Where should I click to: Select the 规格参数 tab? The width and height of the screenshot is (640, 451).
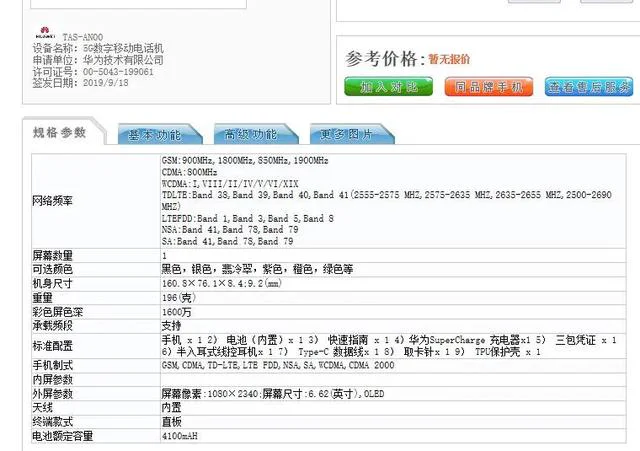tap(60, 132)
